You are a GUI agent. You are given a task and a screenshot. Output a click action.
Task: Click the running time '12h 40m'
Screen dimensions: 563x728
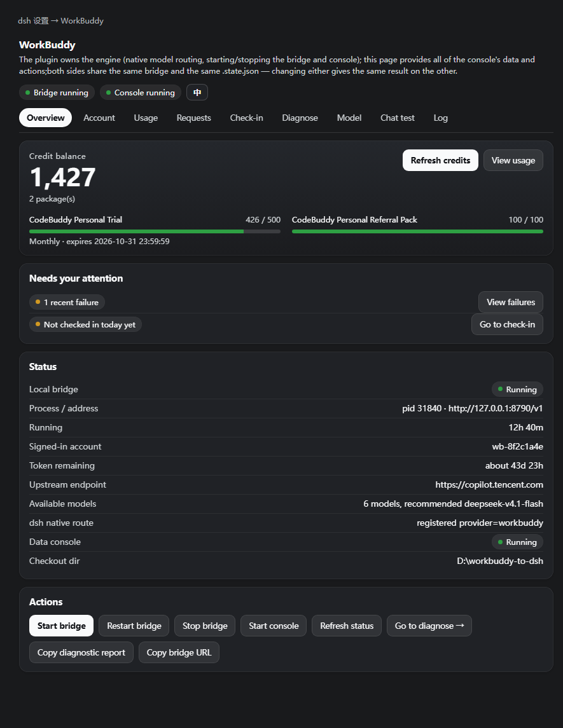click(x=526, y=428)
